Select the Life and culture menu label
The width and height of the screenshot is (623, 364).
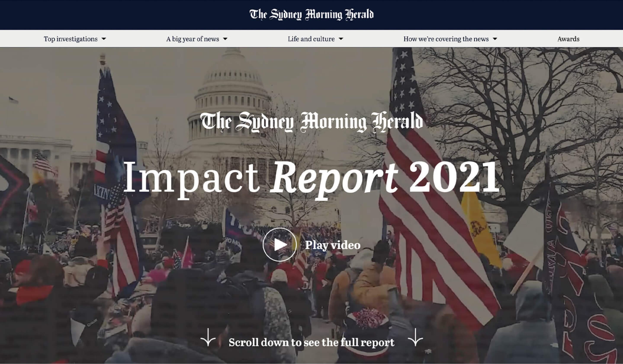[311, 39]
